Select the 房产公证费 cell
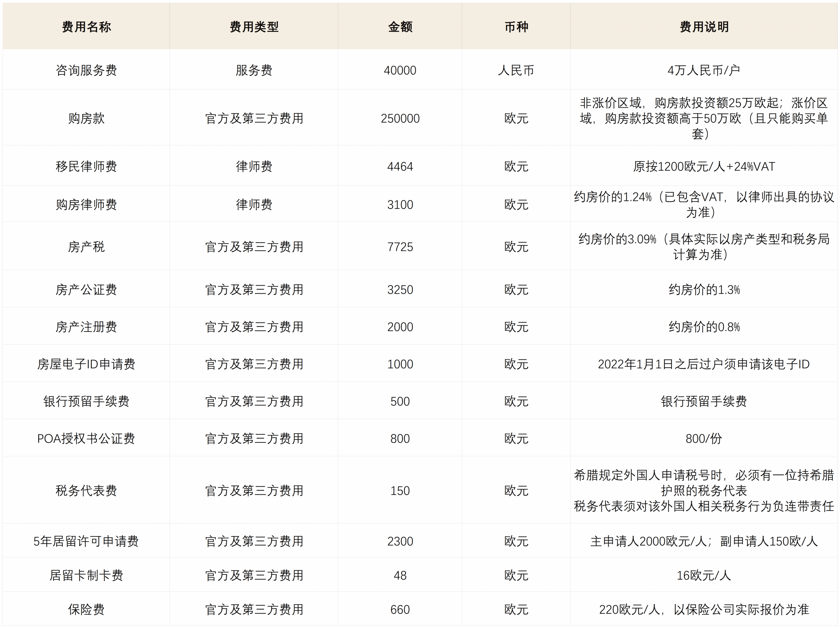The height and width of the screenshot is (628, 840). pos(86,290)
